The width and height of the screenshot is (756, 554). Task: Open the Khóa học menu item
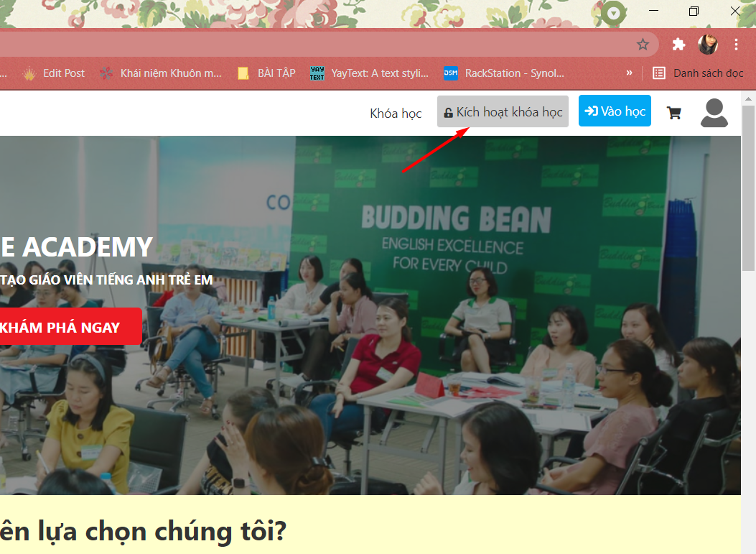pyautogui.click(x=396, y=114)
